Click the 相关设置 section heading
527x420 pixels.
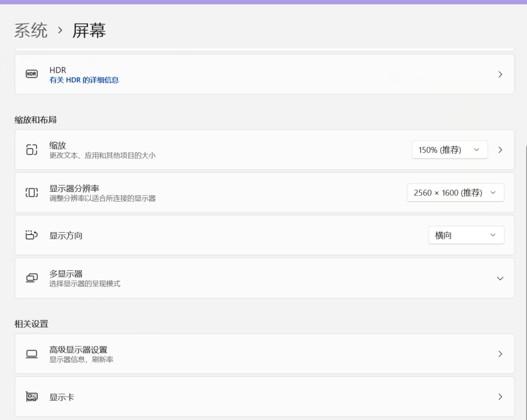pos(32,324)
